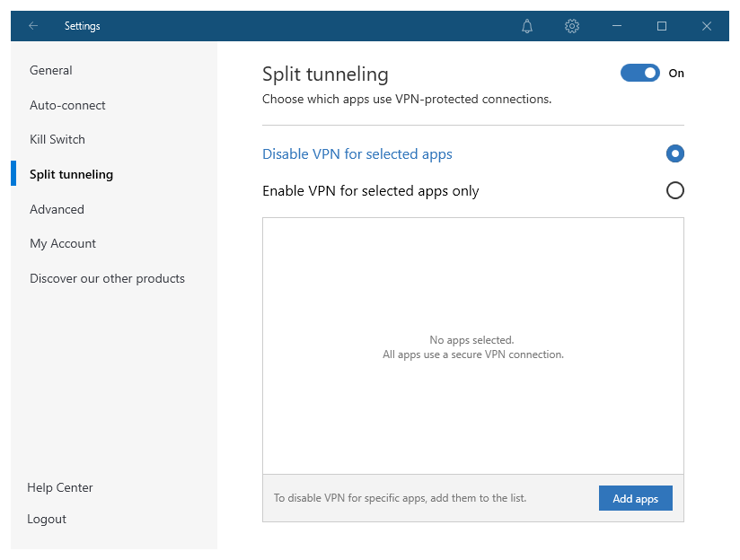Open Kill Switch settings
Screen dimensions: 740x560
57,139
